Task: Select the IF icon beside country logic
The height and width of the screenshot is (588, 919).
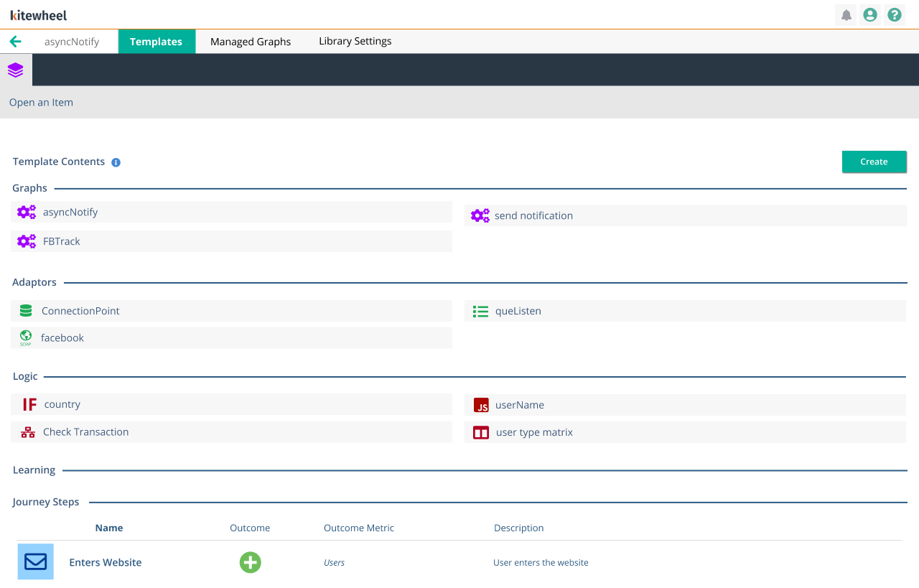Action: coord(28,404)
